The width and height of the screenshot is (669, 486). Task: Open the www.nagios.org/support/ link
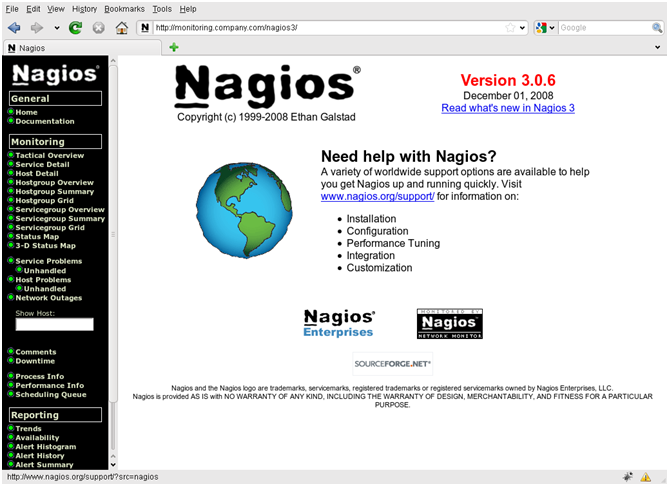coord(378,196)
